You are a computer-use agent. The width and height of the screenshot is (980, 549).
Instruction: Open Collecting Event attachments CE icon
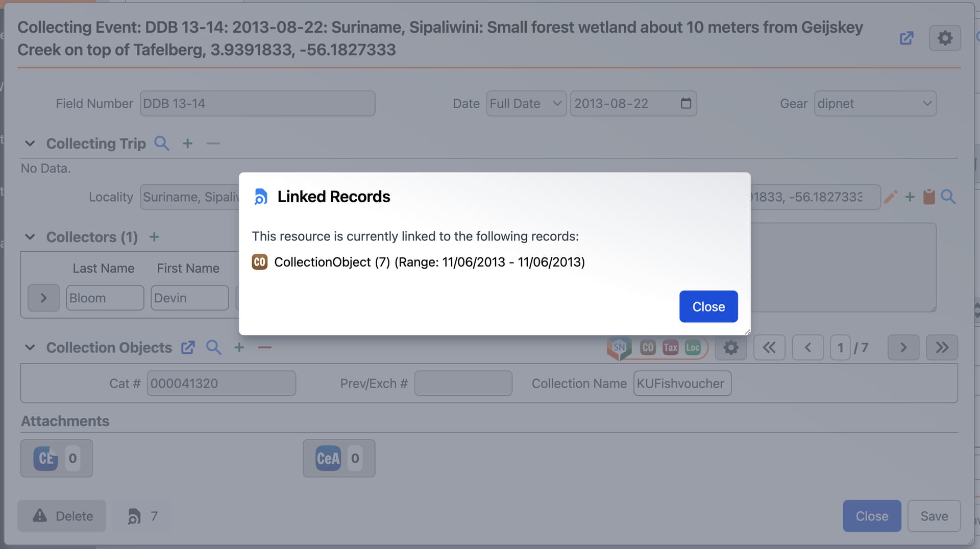point(46,459)
